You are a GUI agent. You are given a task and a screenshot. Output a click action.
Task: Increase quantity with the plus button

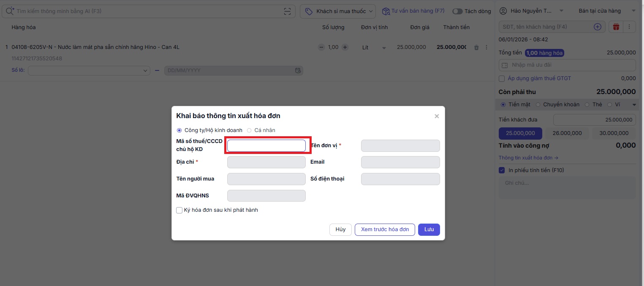point(345,47)
